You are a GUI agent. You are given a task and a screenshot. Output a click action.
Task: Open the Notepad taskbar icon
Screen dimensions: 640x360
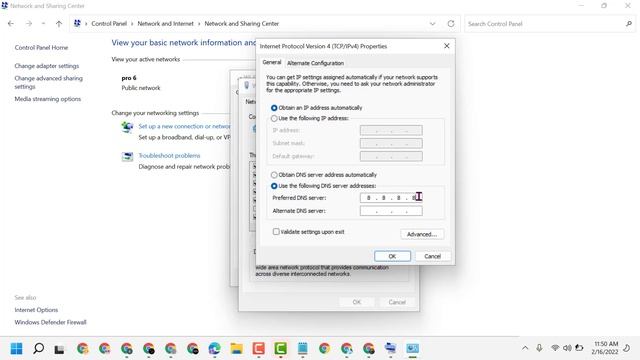[x=302, y=349]
